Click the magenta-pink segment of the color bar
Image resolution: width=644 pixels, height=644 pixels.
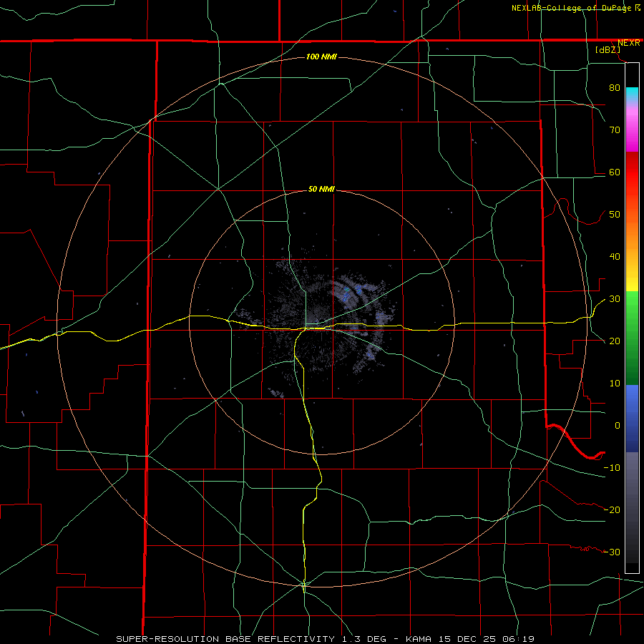tap(632, 127)
